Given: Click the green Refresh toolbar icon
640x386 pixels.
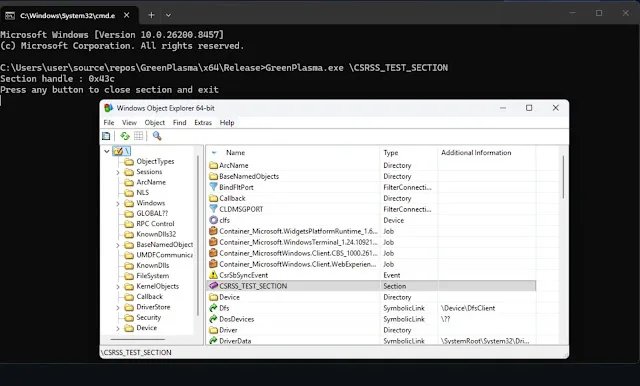Looking at the screenshot, I should (125, 136).
